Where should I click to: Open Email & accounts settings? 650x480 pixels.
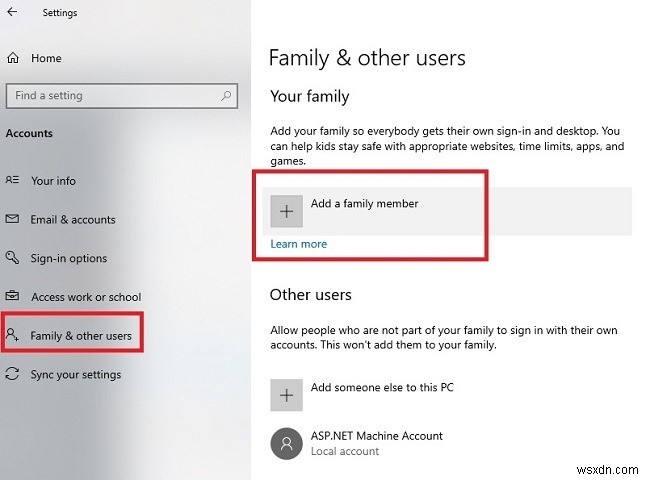(73, 219)
